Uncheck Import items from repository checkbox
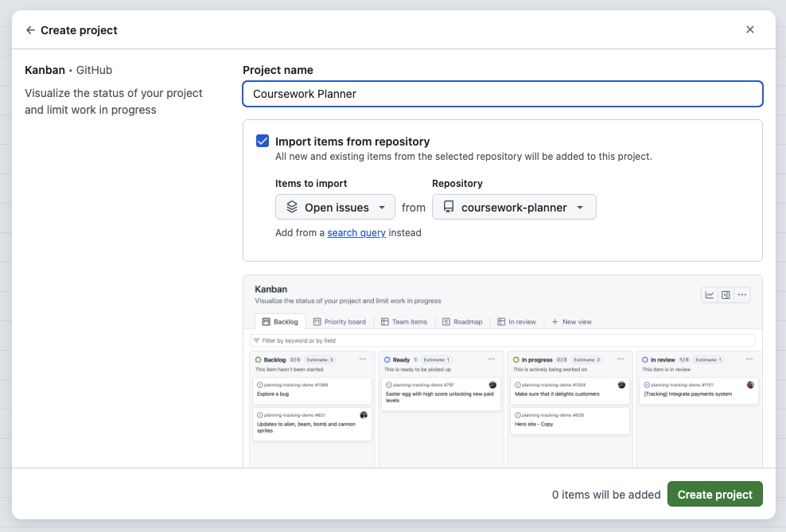 pos(263,141)
